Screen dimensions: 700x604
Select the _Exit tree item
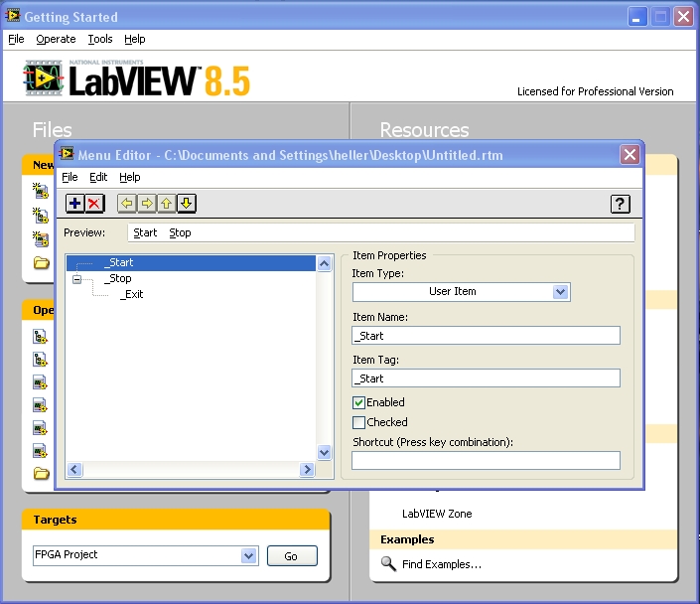132,294
